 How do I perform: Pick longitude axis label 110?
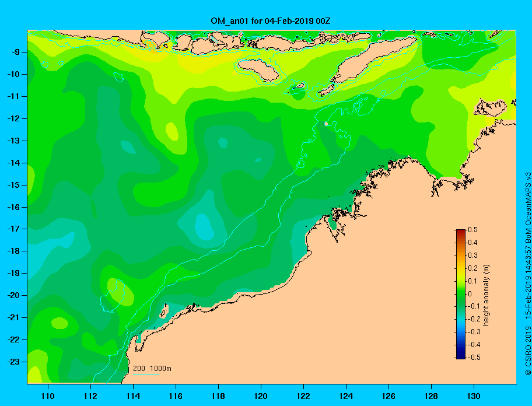48,396
